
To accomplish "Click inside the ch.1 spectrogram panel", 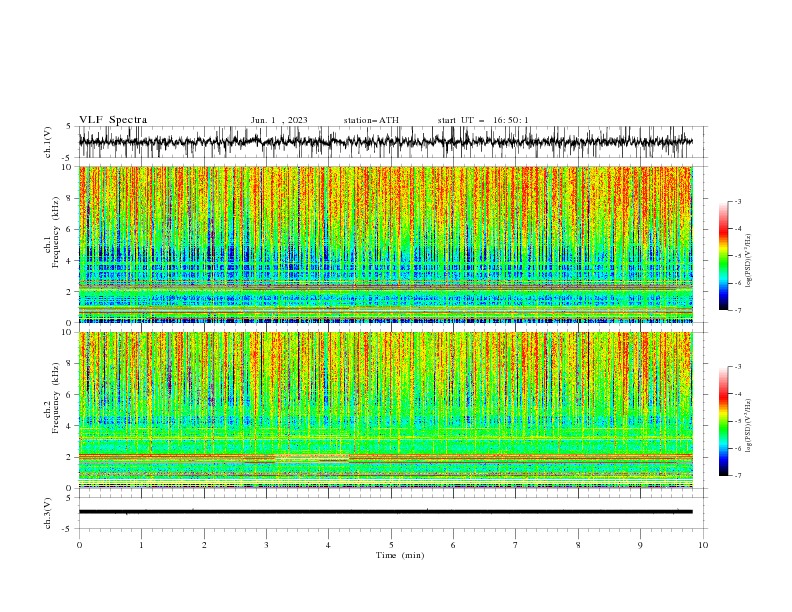I will [385, 244].
